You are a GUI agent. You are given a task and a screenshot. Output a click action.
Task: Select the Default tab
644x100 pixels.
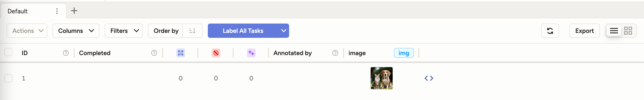click(17, 11)
